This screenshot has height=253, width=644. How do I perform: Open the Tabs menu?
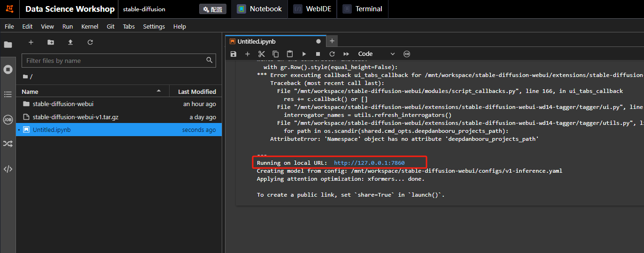[x=129, y=27]
